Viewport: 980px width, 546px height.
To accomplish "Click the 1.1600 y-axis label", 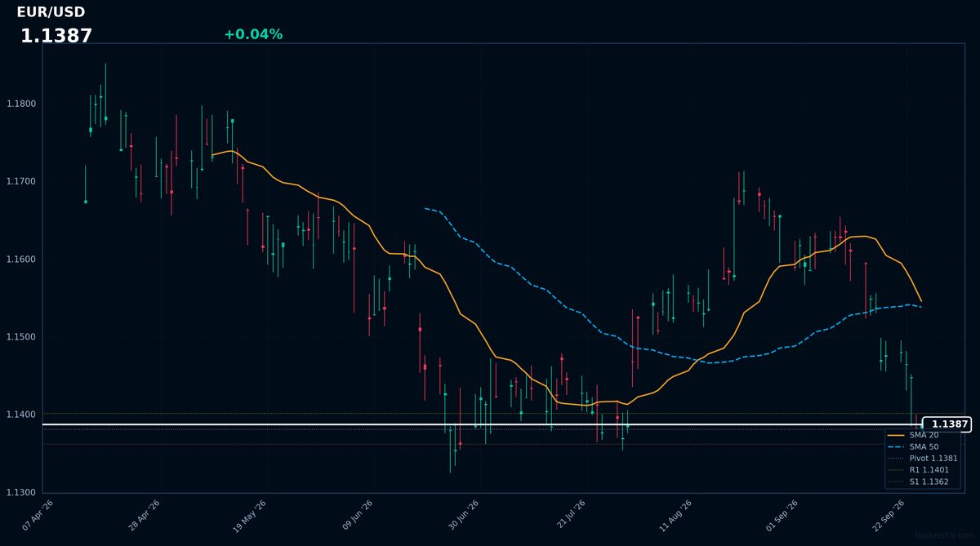I will point(20,260).
